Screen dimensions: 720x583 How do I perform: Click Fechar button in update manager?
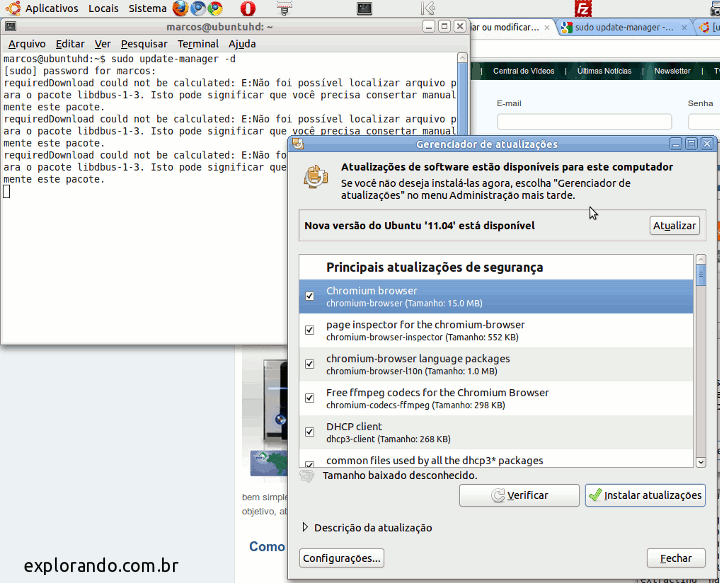676,558
